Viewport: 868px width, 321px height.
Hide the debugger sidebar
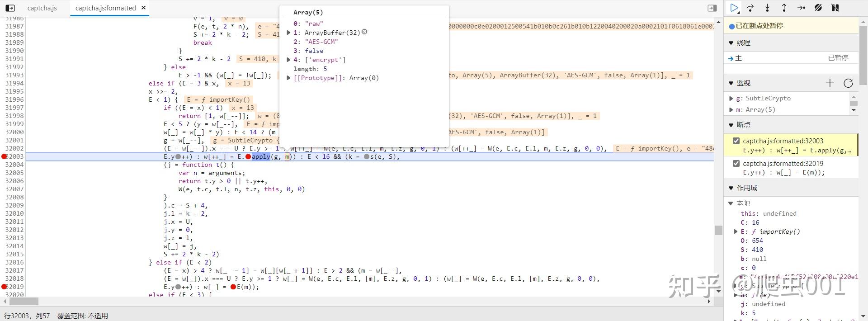click(x=712, y=8)
